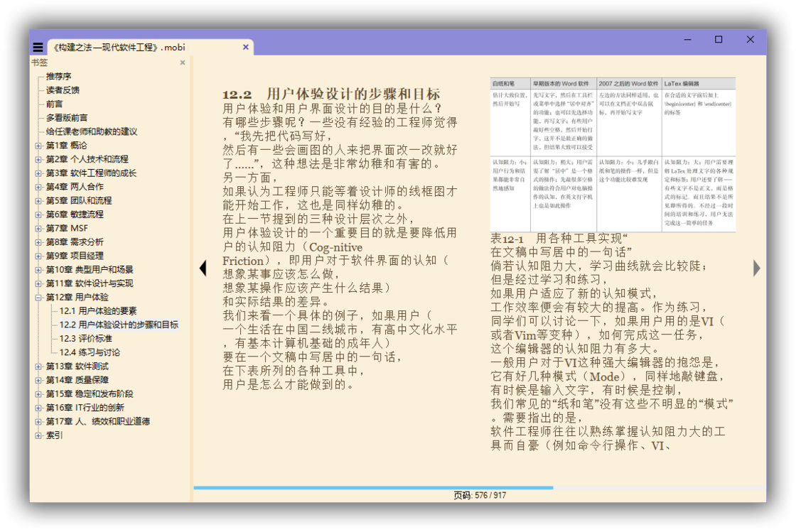The width and height of the screenshot is (796, 532).
Task: Expand the 第1章 概论 tree node
Action: 38,146
